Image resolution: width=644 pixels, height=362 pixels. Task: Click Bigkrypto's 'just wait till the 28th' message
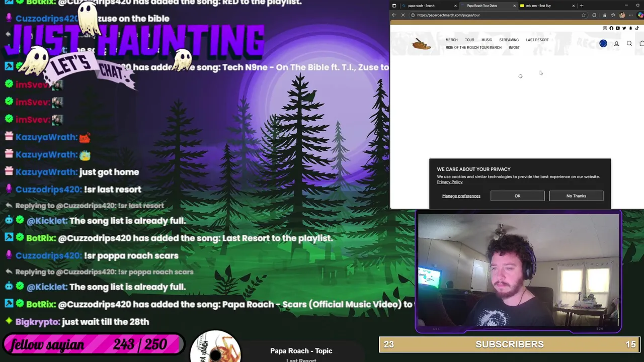tap(105, 322)
